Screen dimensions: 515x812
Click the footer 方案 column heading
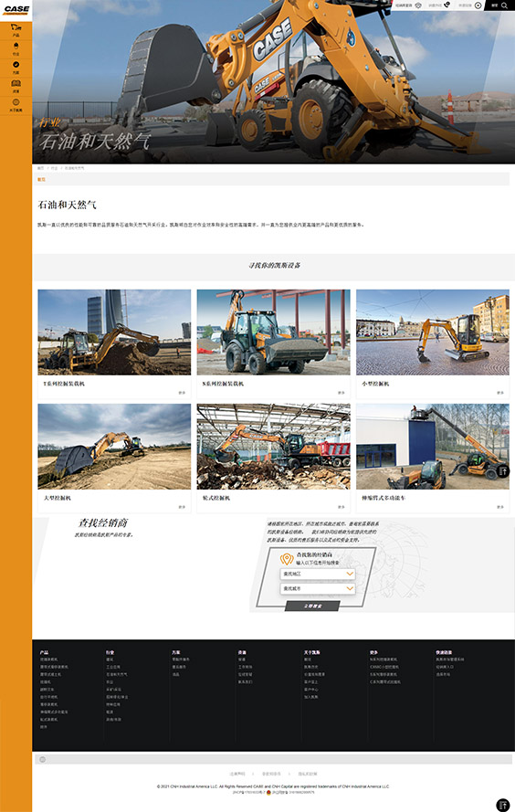(x=176, y=652)
